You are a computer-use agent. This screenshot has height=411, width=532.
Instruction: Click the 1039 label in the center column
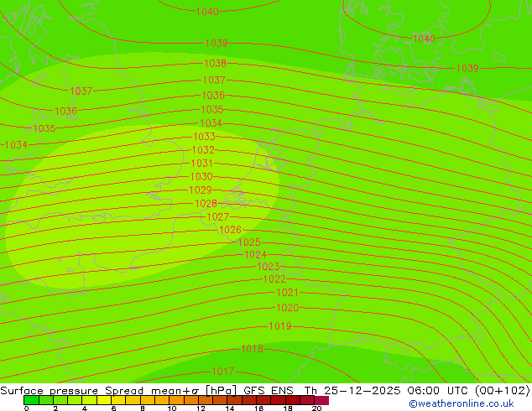click(216, 44)
